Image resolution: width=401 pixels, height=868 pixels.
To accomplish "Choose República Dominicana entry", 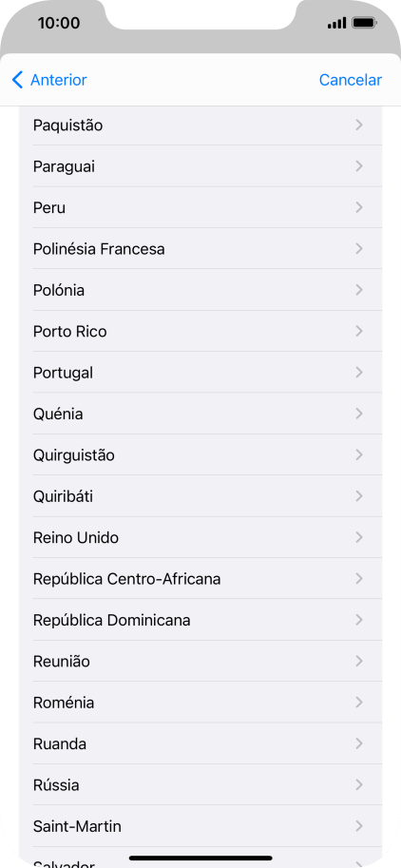I will click(200, 620).
